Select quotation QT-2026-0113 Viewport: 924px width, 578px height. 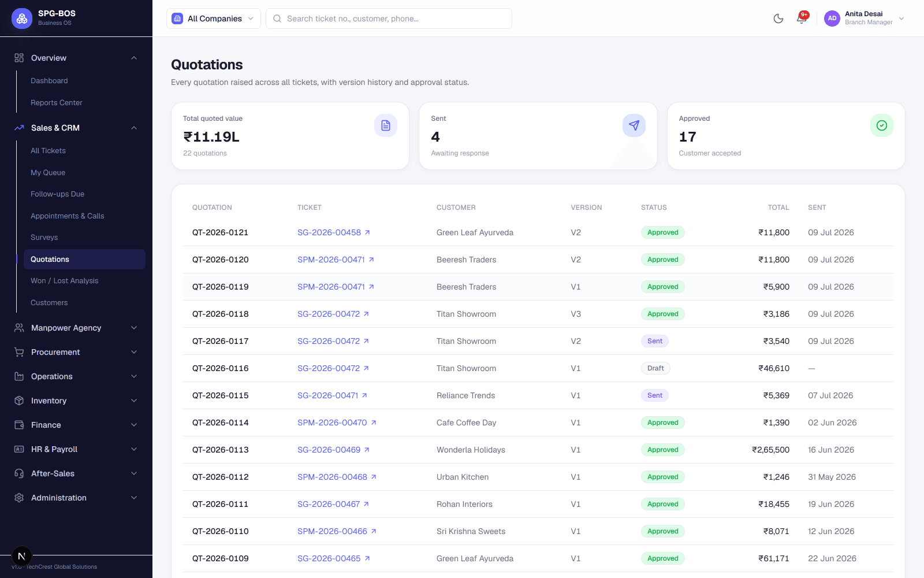pos(221,450)
